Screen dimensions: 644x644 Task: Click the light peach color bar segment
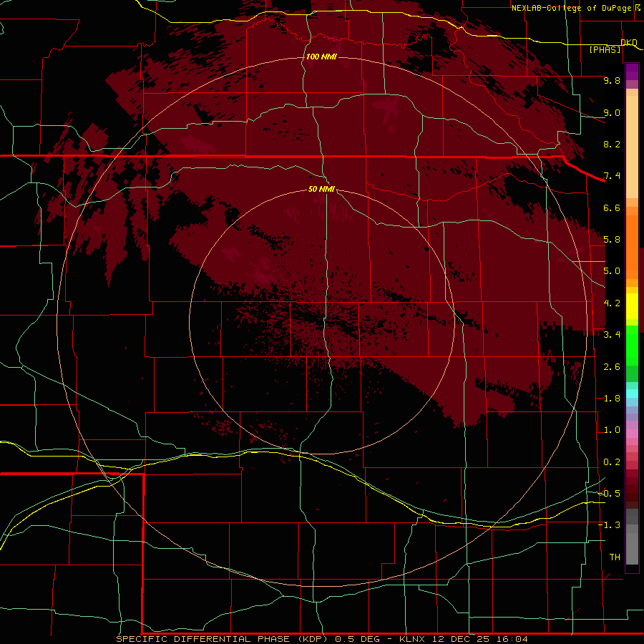632,147
